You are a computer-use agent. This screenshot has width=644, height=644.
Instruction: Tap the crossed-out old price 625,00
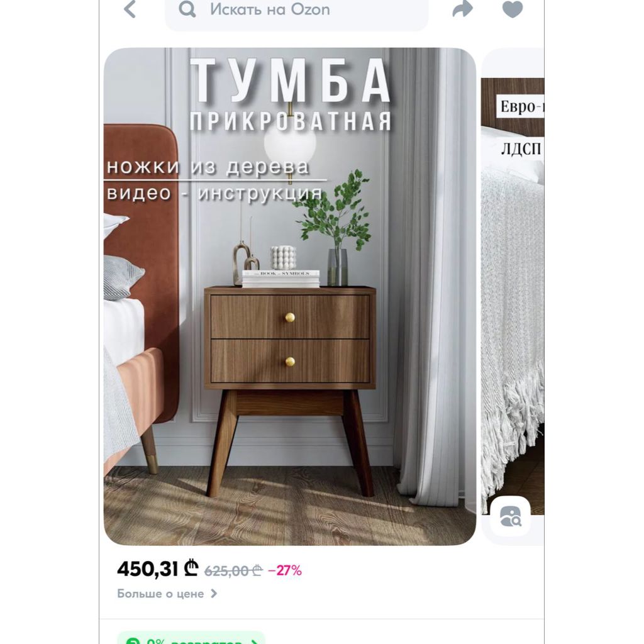pos(233,570)
